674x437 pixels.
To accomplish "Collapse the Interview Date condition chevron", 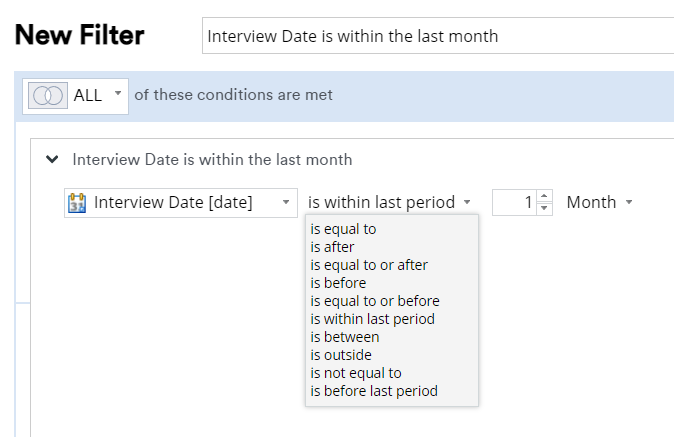I will pyautogui.click(x=52, y=159).
